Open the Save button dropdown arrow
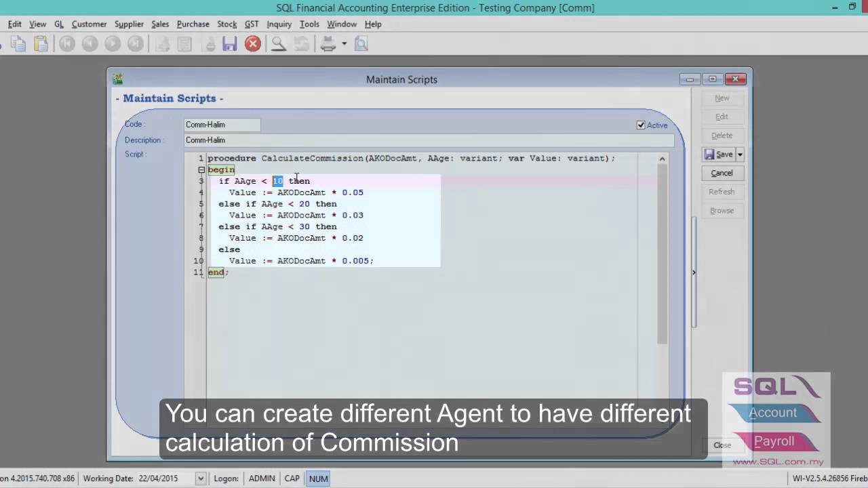The width and height of the screenshot is (868, 488). pos(740,155)
